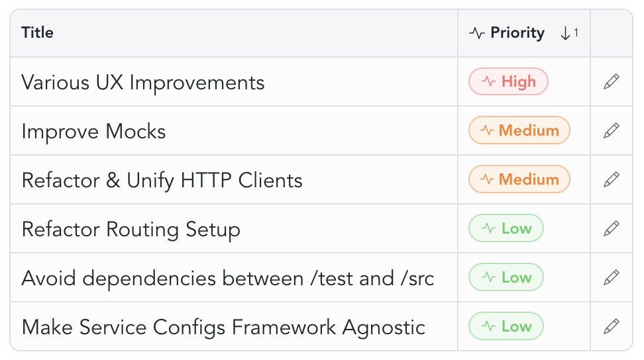Click the pulse icon in Priority header

477,33
